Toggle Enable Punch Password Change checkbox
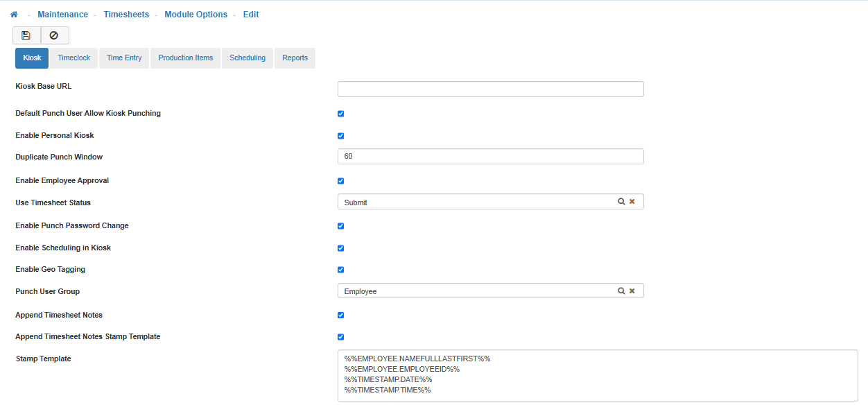868x414 pixels. pyautogui.click(x=340, y=226)
